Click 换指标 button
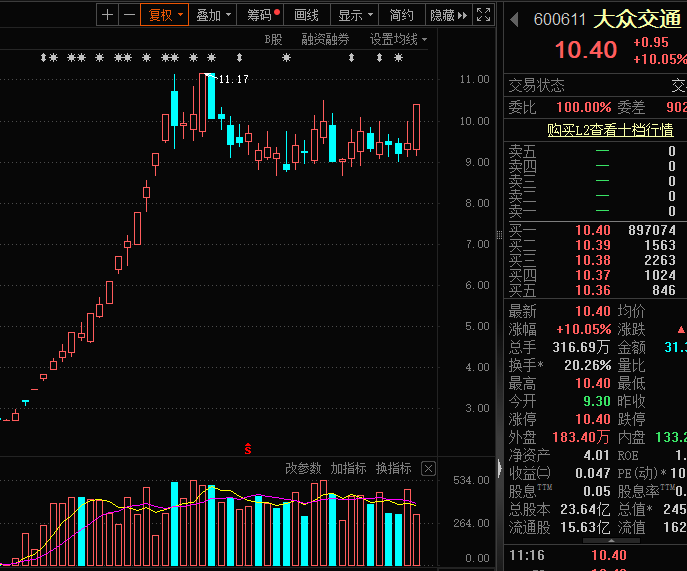Image resolution: width=687 pixels, height=571 pixels. point(393,468)
